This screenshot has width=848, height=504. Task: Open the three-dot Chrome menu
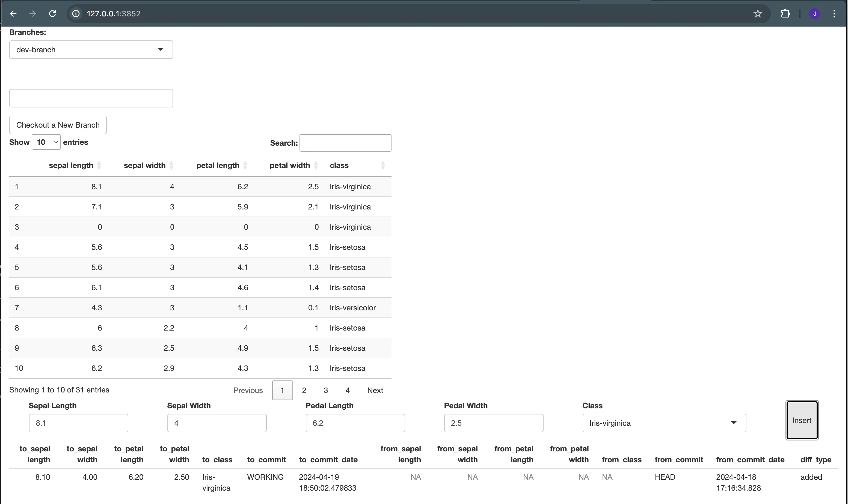(834, 14)
